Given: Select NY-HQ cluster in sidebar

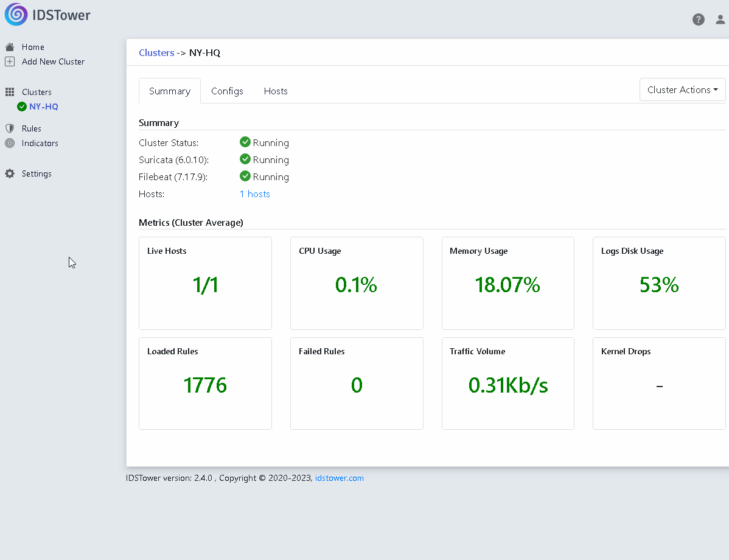Looking at the screenshot, I should pyautogui.click(x=44, y=107).
